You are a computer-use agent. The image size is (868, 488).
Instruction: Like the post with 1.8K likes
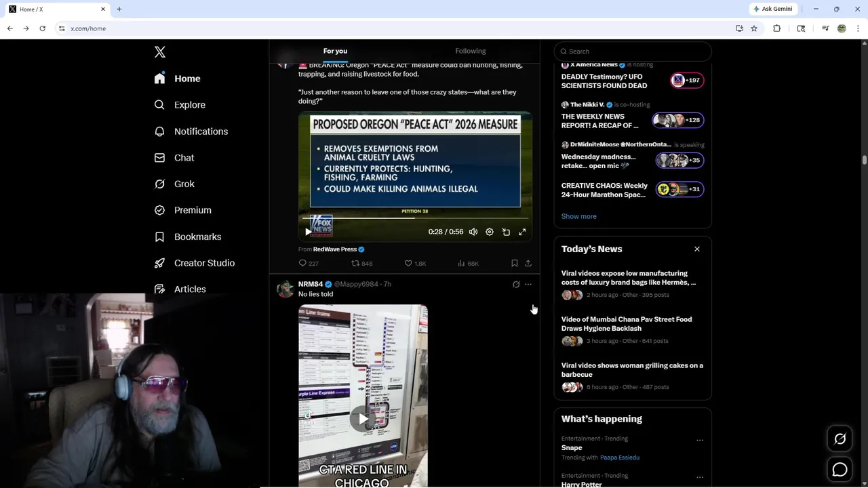click(415, 263)
